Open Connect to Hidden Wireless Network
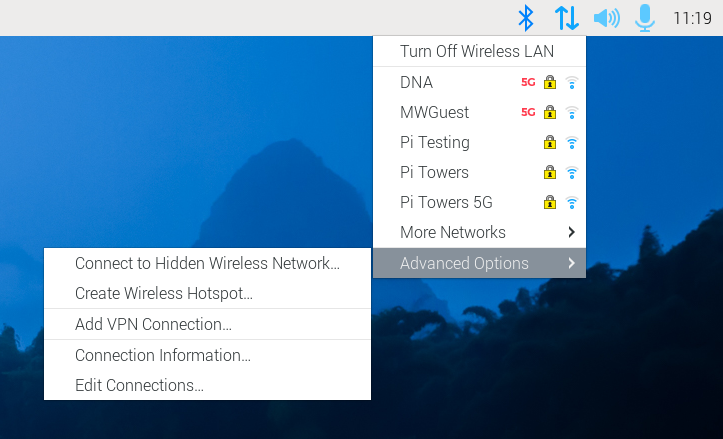 207,264
